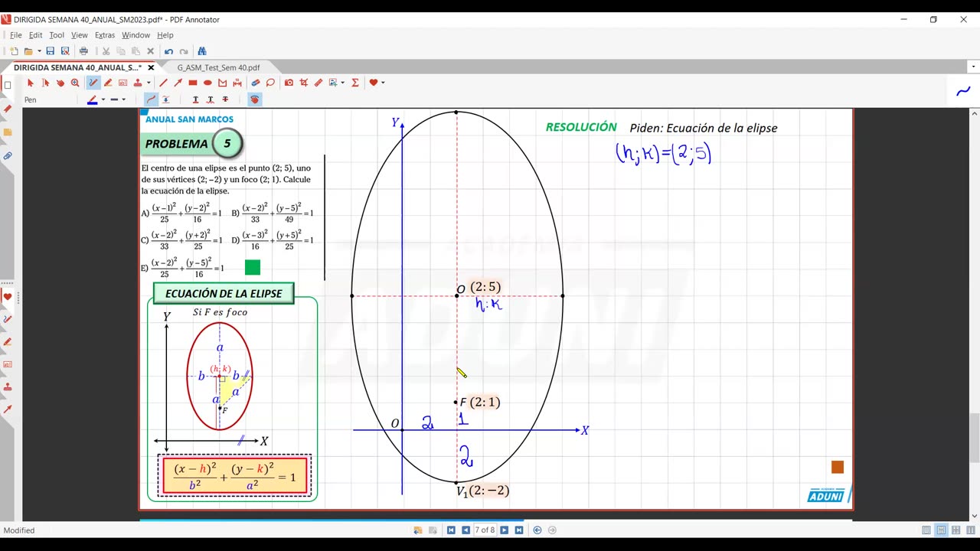This screenshot has height=551, width=980.
Task: Select continuous page layout view
Action: pyautogui.click(x=941, y=530)
